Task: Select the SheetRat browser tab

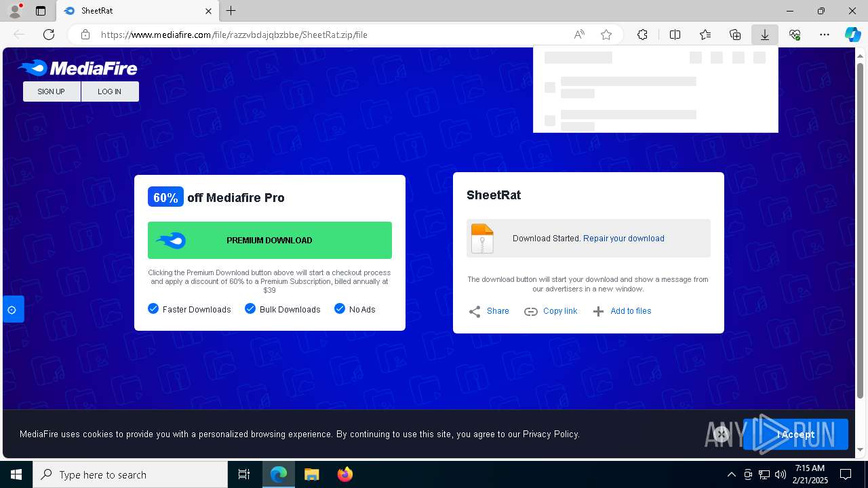Action: tap(137, 11)
